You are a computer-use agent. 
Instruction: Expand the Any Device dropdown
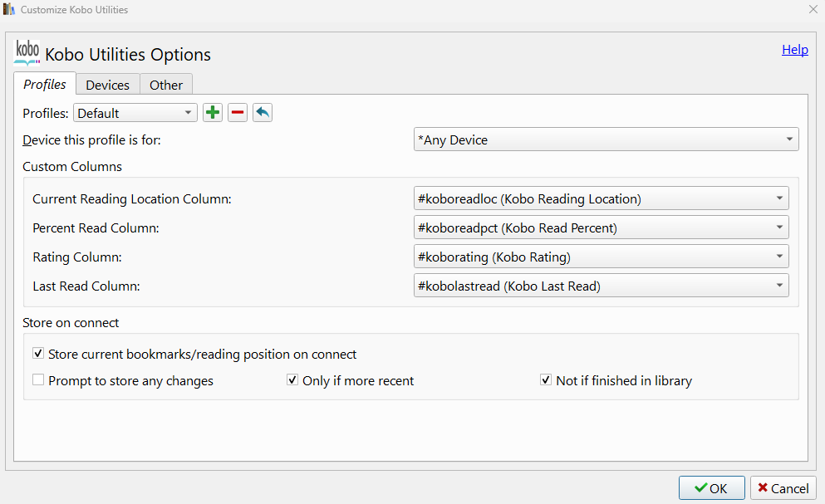click(606, 139)
